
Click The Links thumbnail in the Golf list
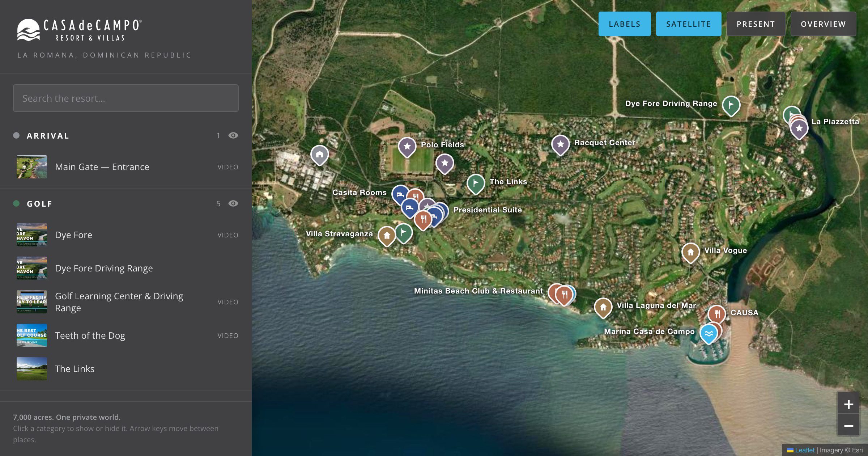point(32,369)
